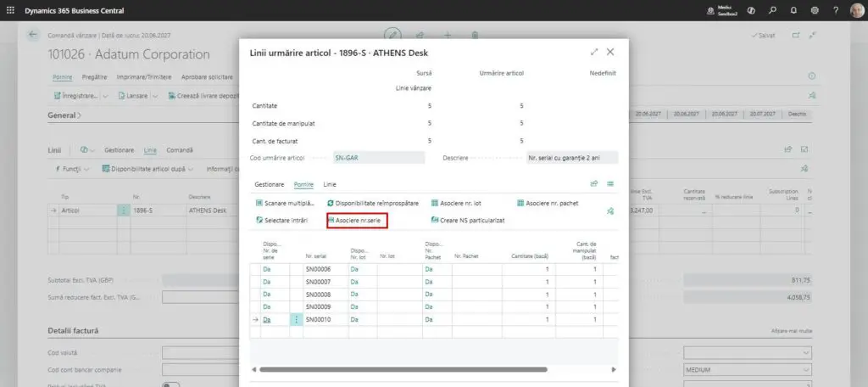
Task: Open the Pornire menu on sales order
Action: tap(63, 77)
